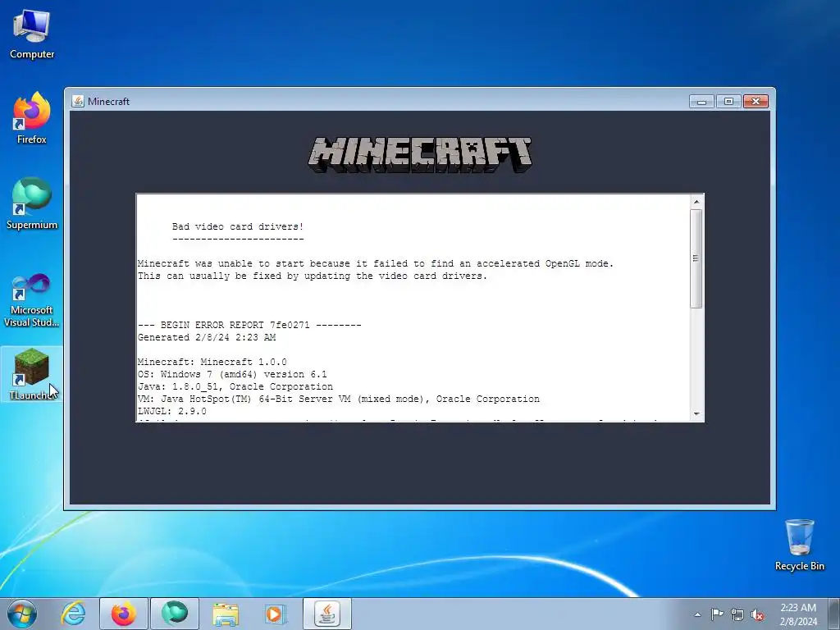Open the Action Center flag icon
Image resolution: width=840 pixels, height=630 pixels.
tap(717, 614)
